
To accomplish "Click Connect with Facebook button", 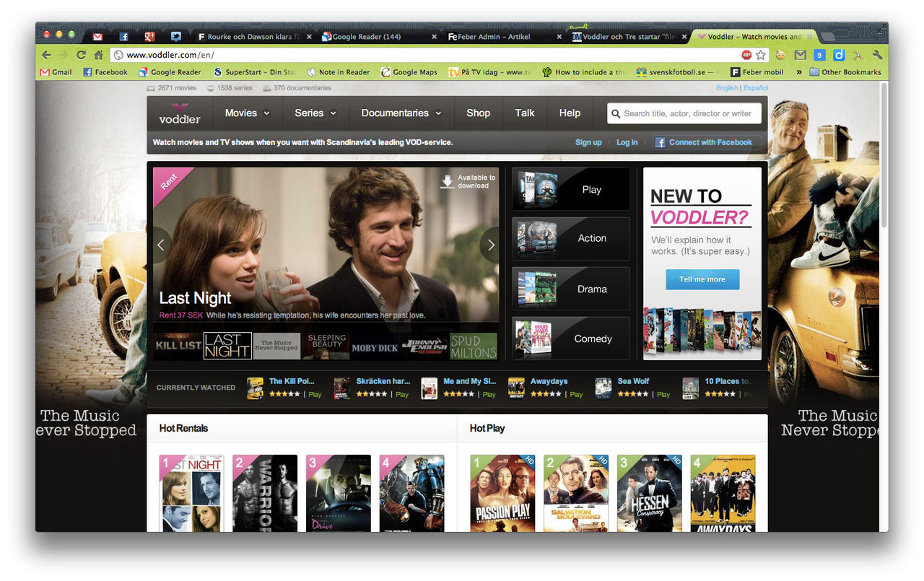I will coord(703,142).
